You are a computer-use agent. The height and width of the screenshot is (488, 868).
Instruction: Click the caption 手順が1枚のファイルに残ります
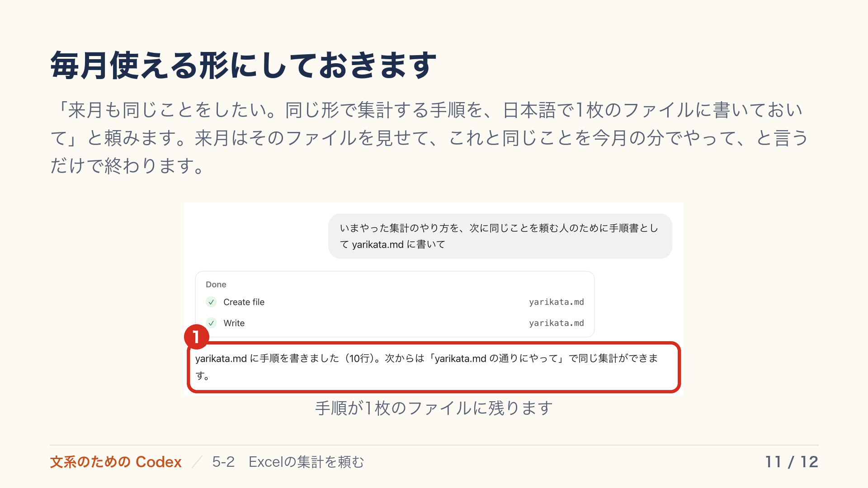pyautogui.click(x=434, y=408)
